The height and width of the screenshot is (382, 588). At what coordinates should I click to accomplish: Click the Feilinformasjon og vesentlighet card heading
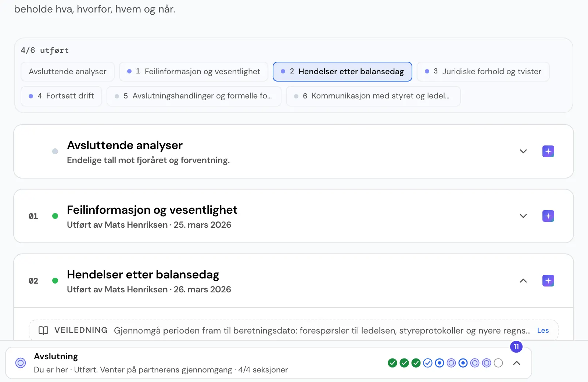(152, 210)
